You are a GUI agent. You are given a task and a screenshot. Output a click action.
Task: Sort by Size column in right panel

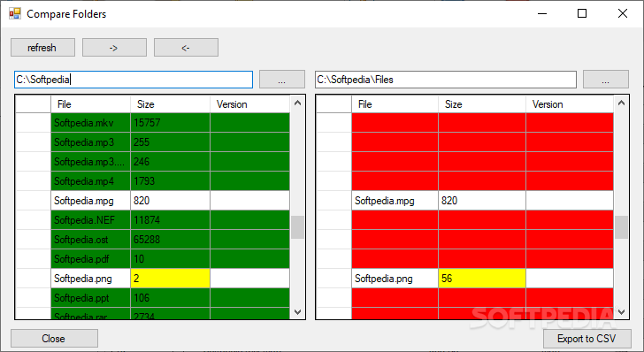click(x=482, y=104)
